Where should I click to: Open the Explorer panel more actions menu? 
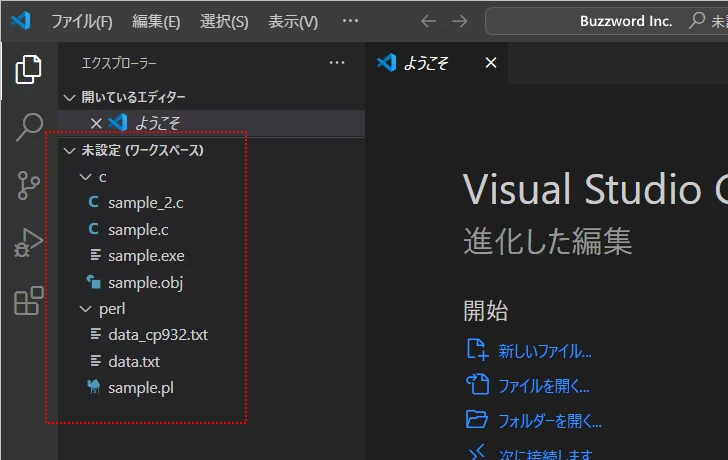pyautogui.click(x=337, y=63)
